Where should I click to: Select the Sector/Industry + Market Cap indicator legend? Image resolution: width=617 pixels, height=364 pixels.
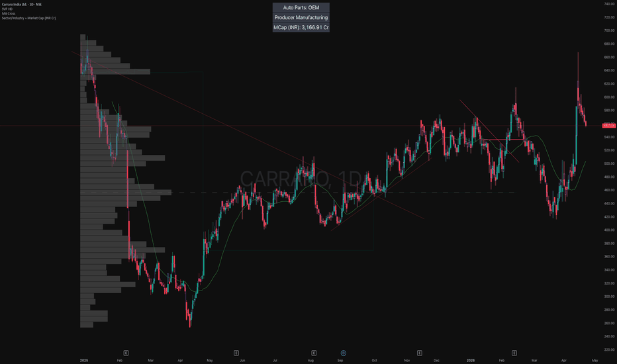pyautogui.click(x=28, y=18)
